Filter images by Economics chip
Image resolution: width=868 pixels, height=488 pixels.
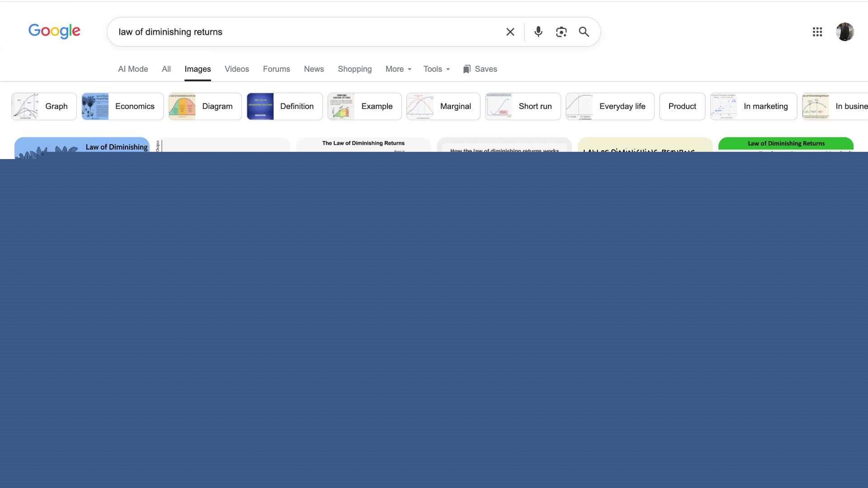[123, 107]
